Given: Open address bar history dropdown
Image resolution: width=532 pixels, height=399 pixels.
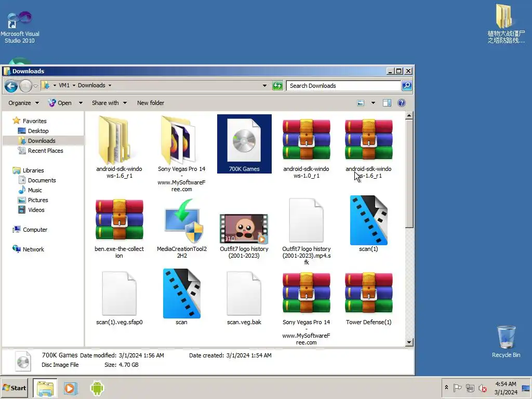Looking at the screenshot, I should coord(264,86).
